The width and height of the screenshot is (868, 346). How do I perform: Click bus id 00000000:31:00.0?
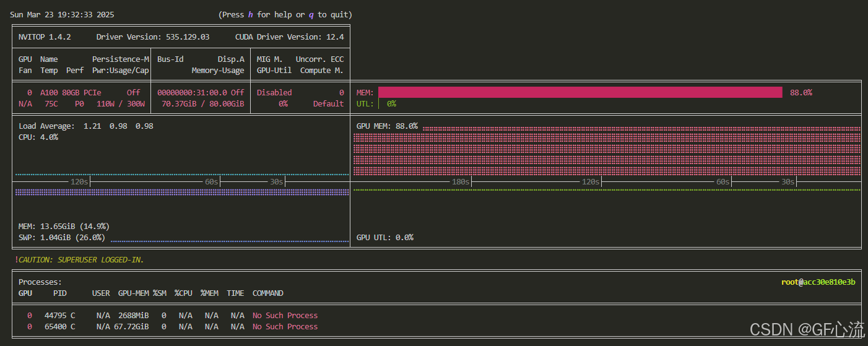click(193, 93)
